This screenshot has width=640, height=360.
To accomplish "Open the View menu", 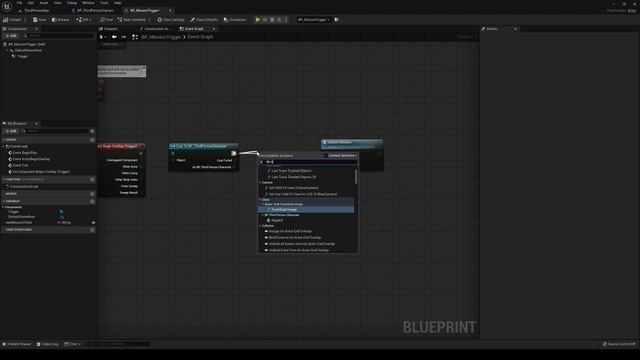I will click(x=58, y=3).
